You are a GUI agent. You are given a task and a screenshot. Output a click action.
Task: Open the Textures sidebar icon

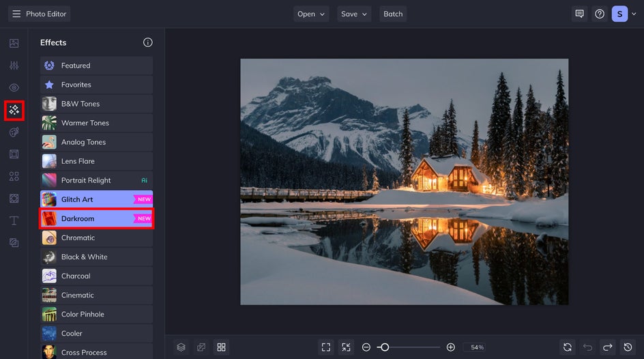pos(14,243)
